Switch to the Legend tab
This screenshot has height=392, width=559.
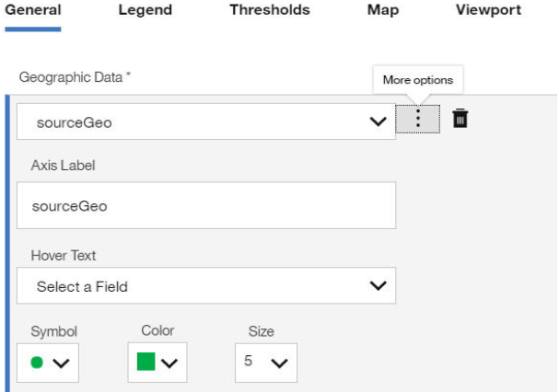click(145, 11)
